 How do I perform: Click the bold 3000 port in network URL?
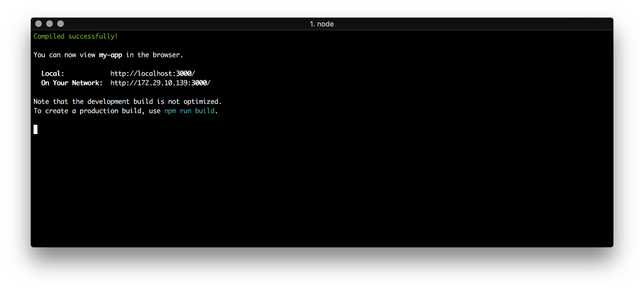point(199,83)
